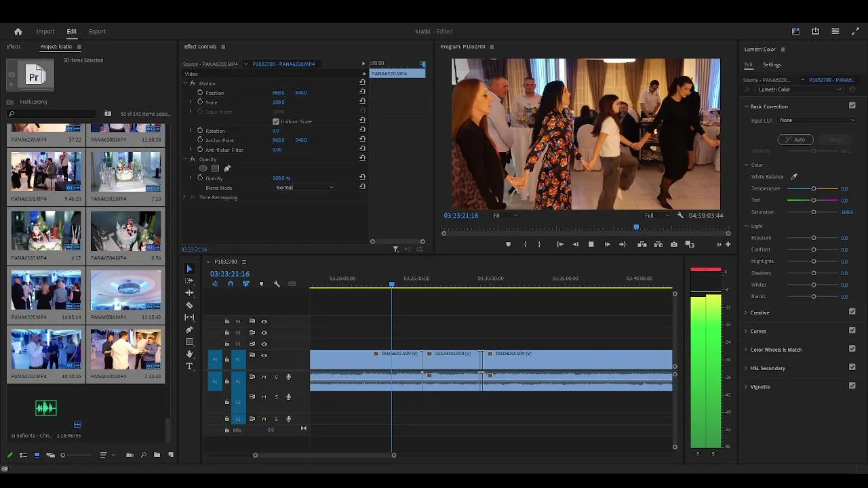Select the Type tool
868x488 pixels.
(x=189, y=366)
